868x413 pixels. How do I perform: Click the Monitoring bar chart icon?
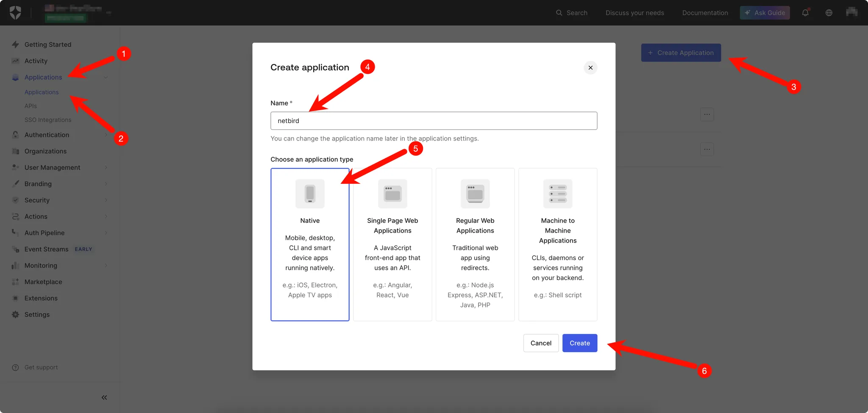coord(16,266)
